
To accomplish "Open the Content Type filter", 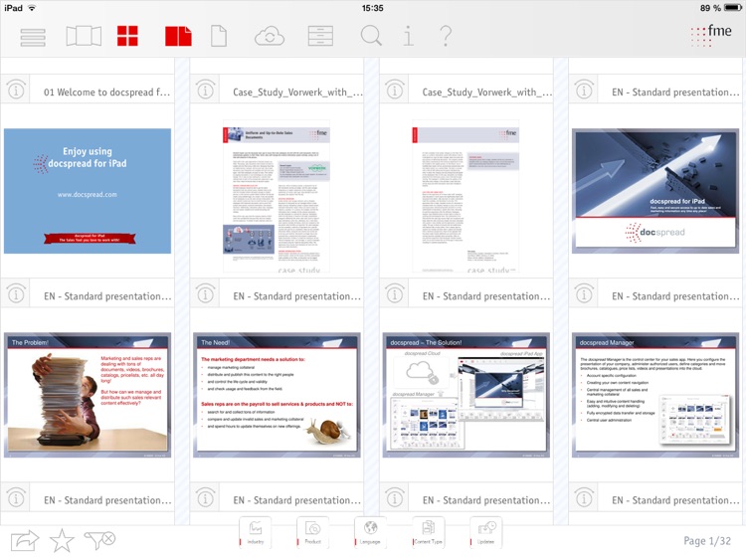I will coord(428,532).
